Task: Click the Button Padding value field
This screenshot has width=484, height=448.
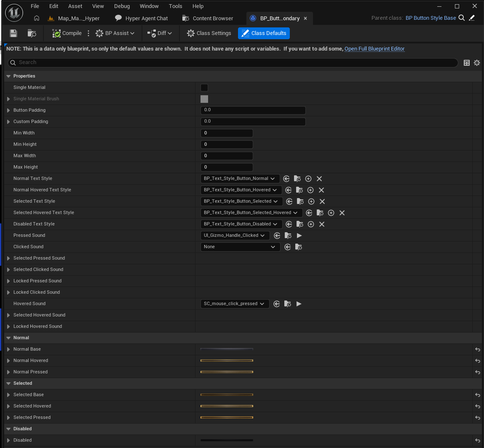Action: pyautogui.click(x=253, y=110)
